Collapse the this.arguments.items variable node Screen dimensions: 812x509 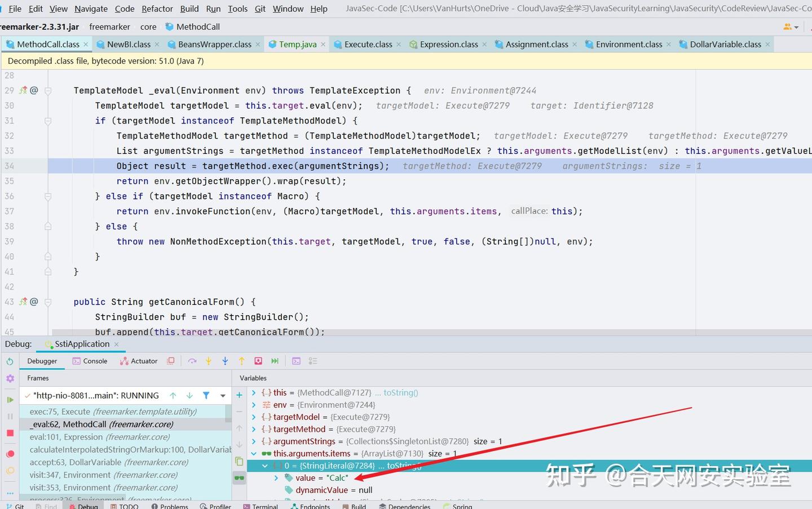[254, 453]
